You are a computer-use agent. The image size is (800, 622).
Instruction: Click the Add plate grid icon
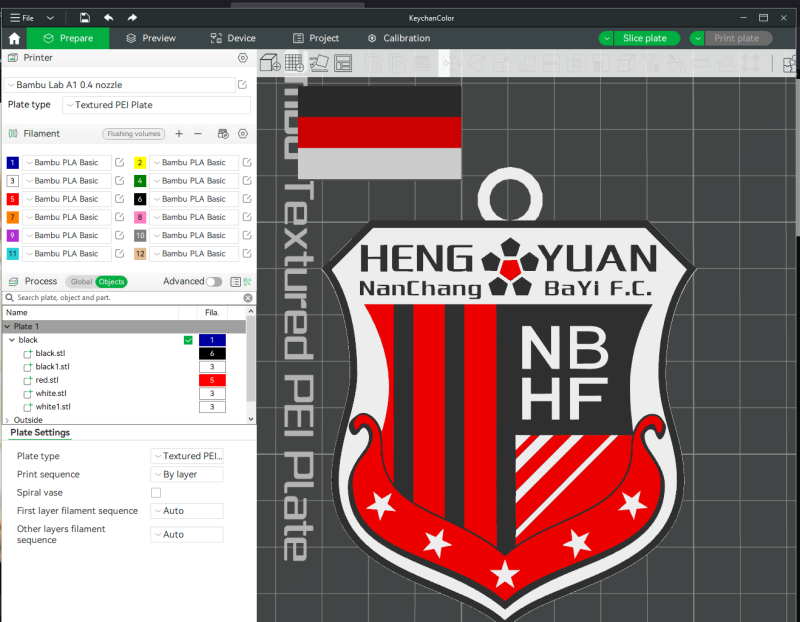[x=295, y=63]
